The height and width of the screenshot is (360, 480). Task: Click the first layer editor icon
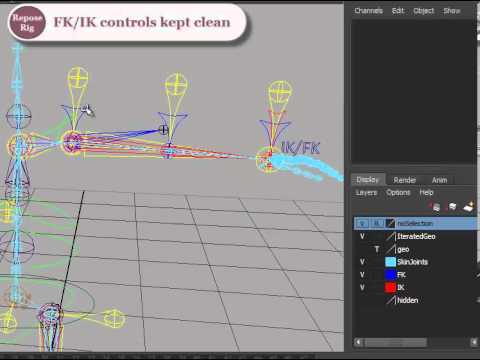(436, 207)
